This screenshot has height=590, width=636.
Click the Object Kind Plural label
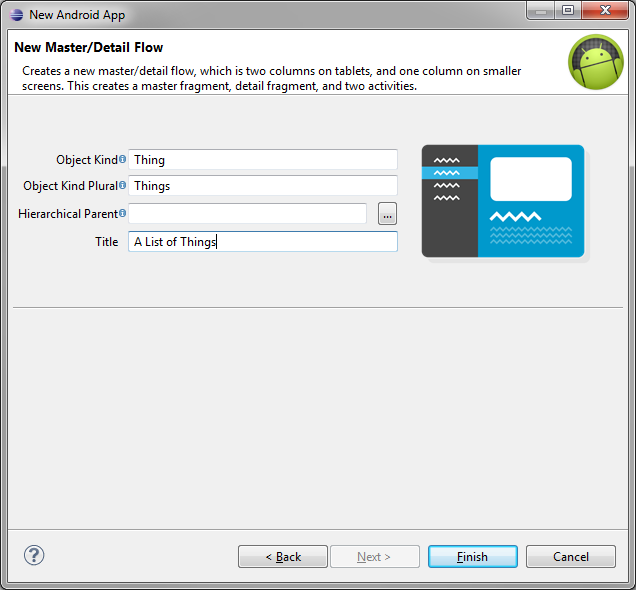71,186
